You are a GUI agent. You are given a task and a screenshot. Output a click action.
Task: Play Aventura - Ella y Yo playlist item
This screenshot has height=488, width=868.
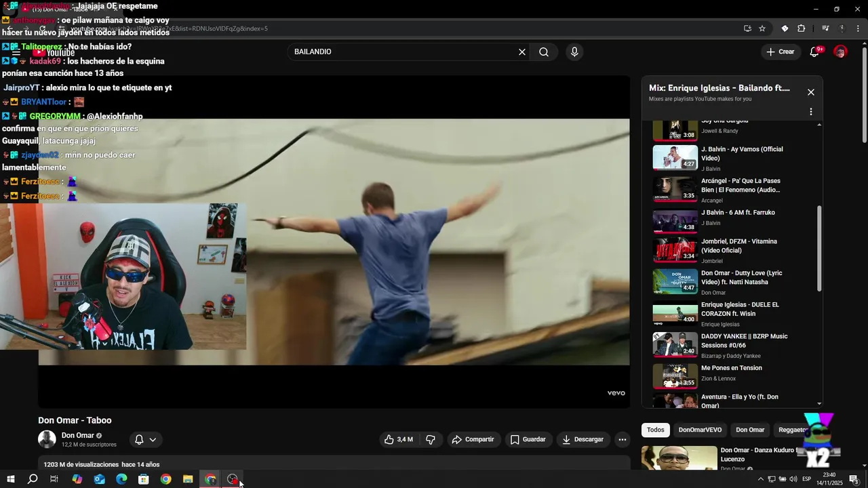pyautogui.click(x=732, y=401)
